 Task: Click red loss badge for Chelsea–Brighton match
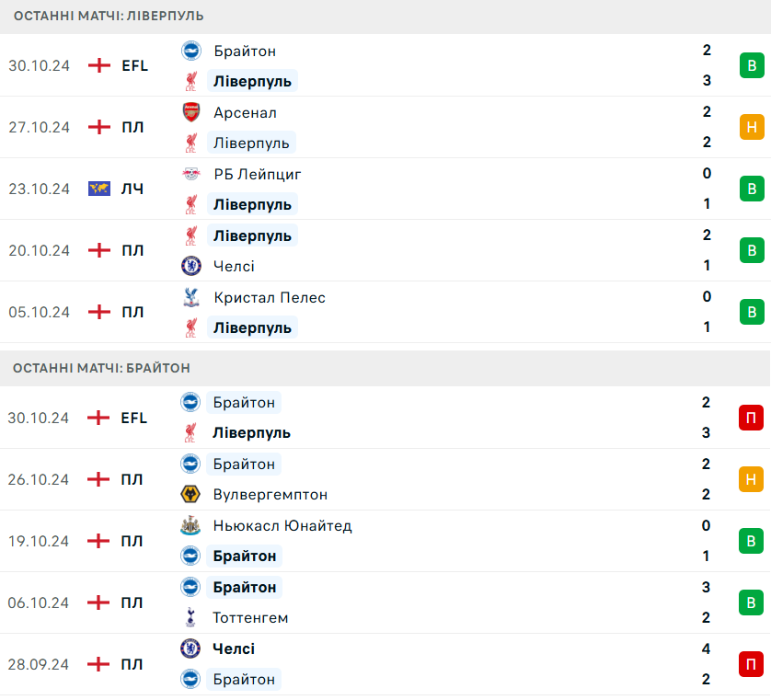pos(752,664)
